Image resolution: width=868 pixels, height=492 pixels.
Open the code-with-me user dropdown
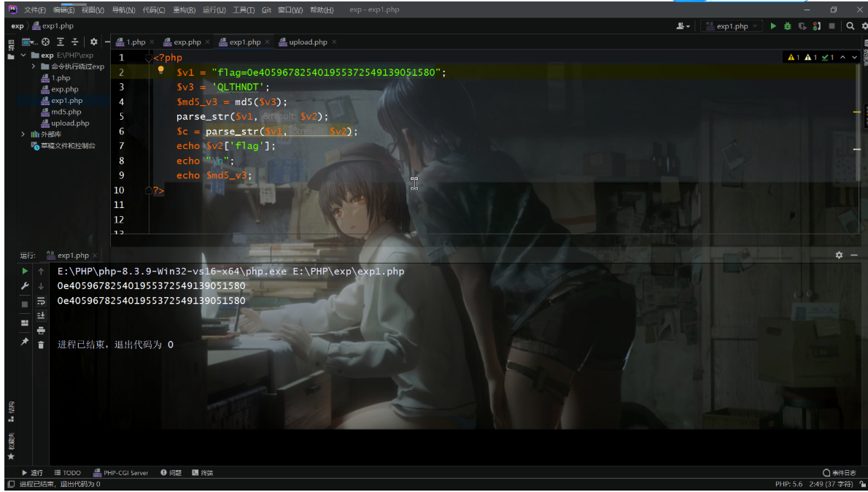pos(683,26)
